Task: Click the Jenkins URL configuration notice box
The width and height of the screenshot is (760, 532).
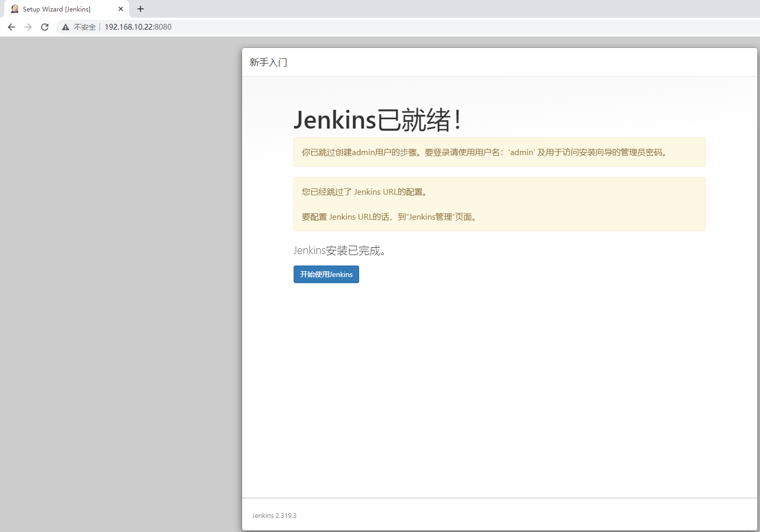Action: pos(499,204)
